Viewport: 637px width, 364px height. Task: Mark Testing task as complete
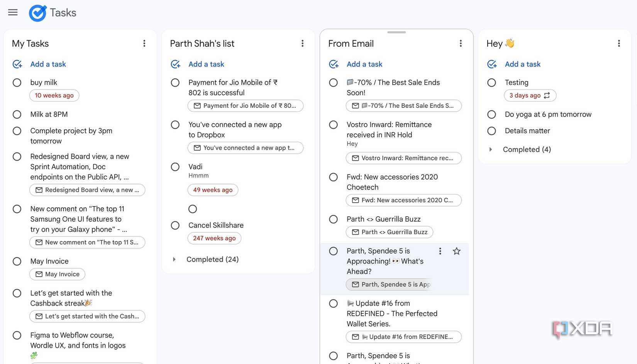(x=491, y=83)
